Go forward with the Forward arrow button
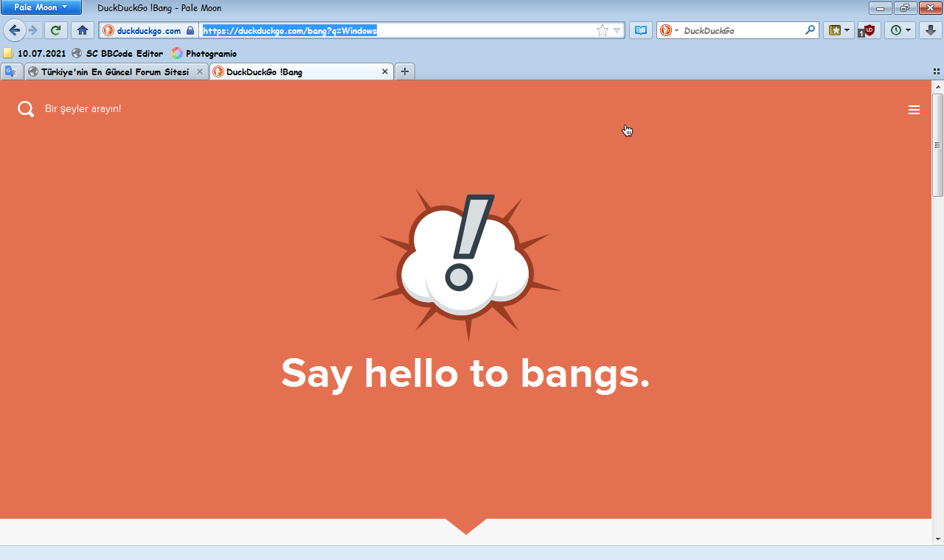 coord(32,30)
